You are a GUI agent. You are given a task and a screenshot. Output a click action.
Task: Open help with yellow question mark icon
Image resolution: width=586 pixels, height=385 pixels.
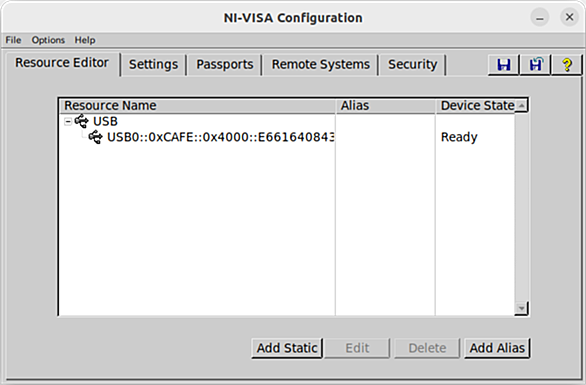click(x=567, y=65)
